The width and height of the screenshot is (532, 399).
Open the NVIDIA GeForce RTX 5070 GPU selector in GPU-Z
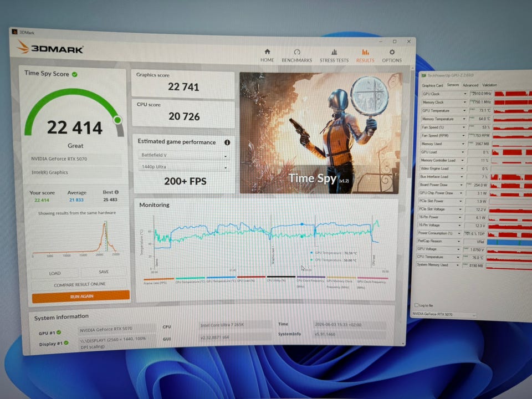tap(444, 315)
